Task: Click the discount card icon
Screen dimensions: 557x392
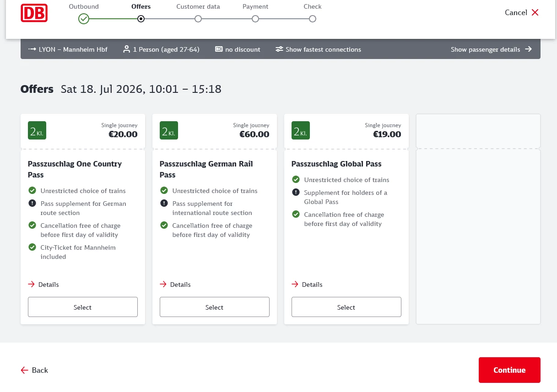Action: tap(219, 49)
